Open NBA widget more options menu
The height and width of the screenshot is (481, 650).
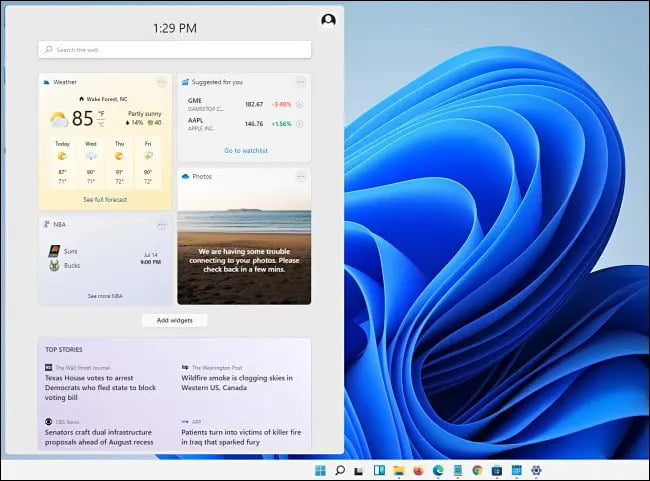pyautogui.click(x=161, y=225)
